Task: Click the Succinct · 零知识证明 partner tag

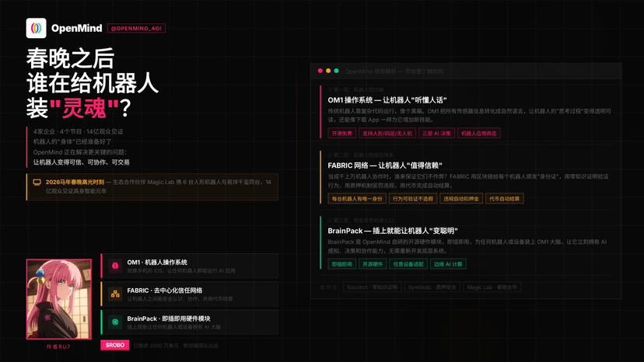Action: (372, 287)
